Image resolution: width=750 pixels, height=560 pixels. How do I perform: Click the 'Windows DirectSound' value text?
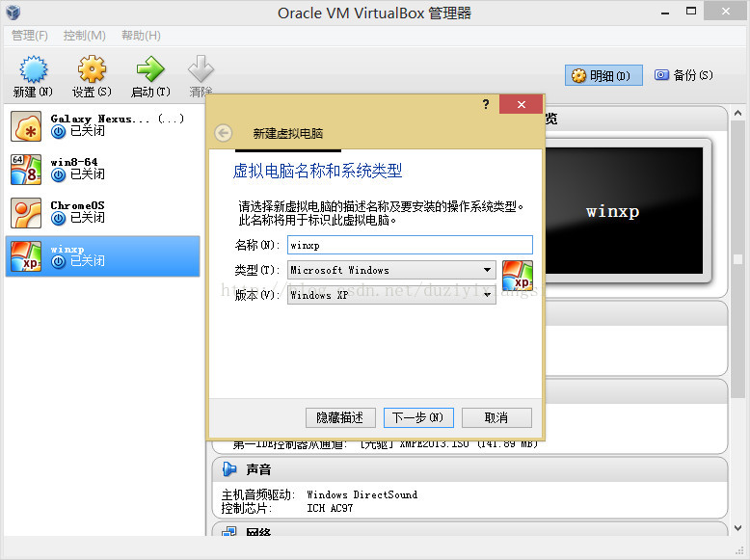point(362,494)
